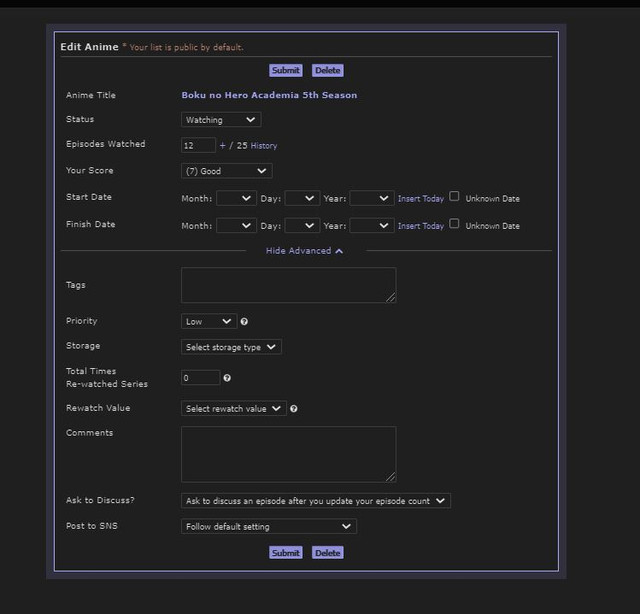Open the Status dropdown showing Watching
Viewport: 640px width, 614px height.
tap(221, 120)
